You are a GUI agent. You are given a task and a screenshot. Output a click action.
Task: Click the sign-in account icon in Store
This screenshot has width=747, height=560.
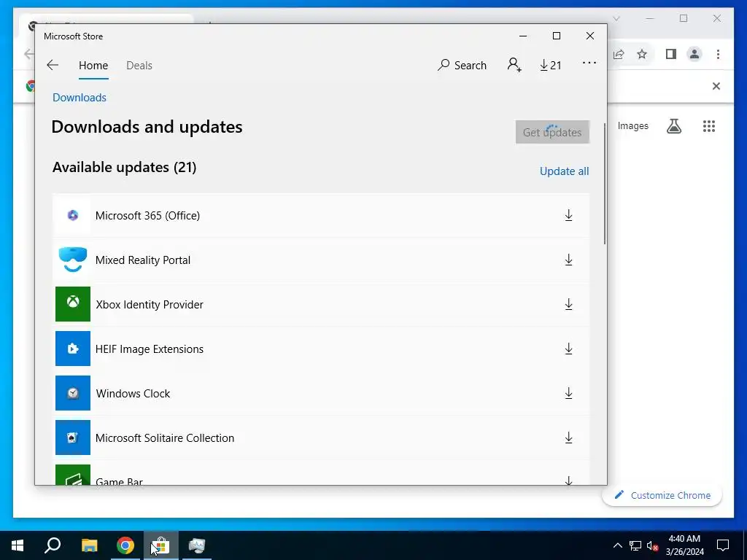tap(514, 65)
